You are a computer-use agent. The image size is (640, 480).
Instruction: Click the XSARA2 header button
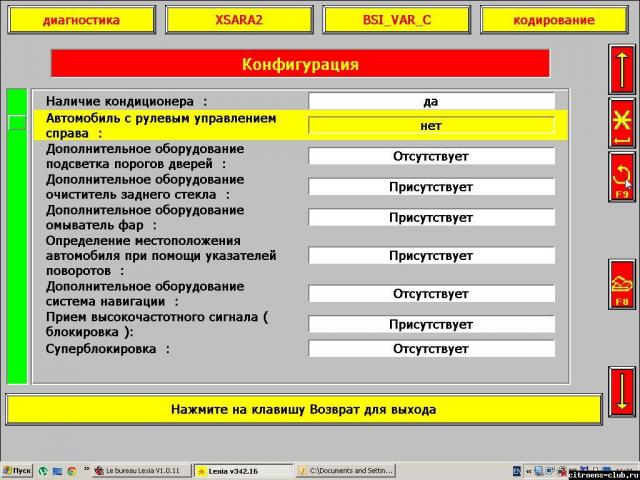click(239, 20)
